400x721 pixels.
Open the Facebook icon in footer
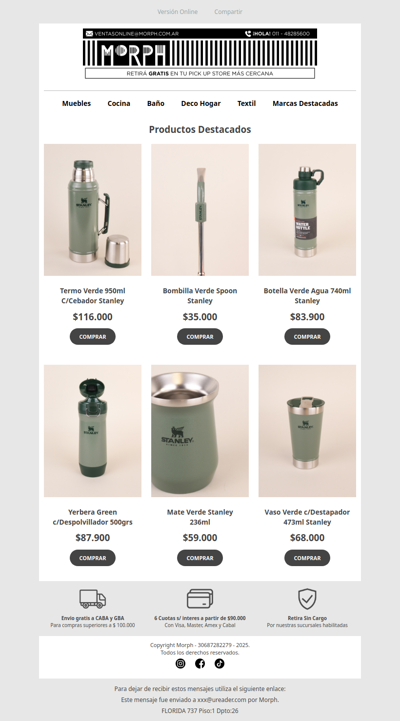pyautogui.click(x=200, y=664)
